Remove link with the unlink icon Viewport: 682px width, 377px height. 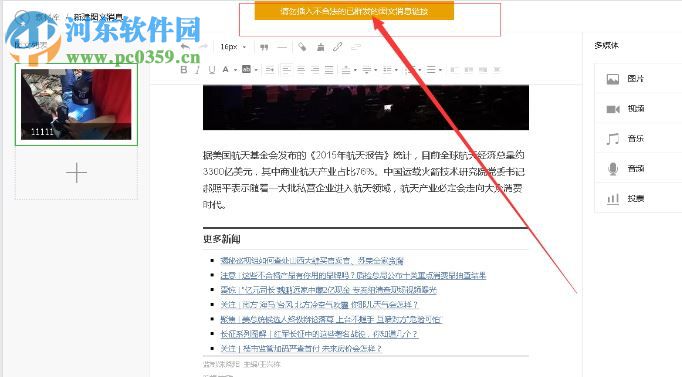pyautogui.click(x=356, y=47)
